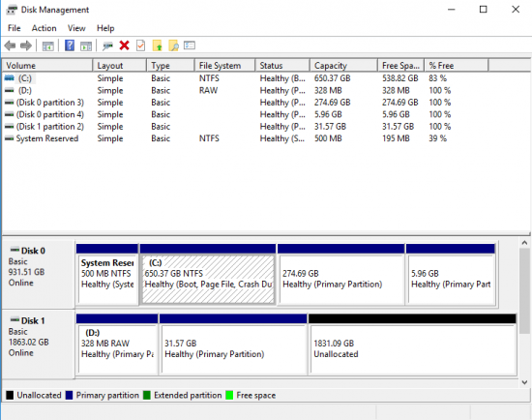The width and height of the screenshot is (532, 420).
Task: Click the 83 % free cell
Action: [x=437, y=78]
